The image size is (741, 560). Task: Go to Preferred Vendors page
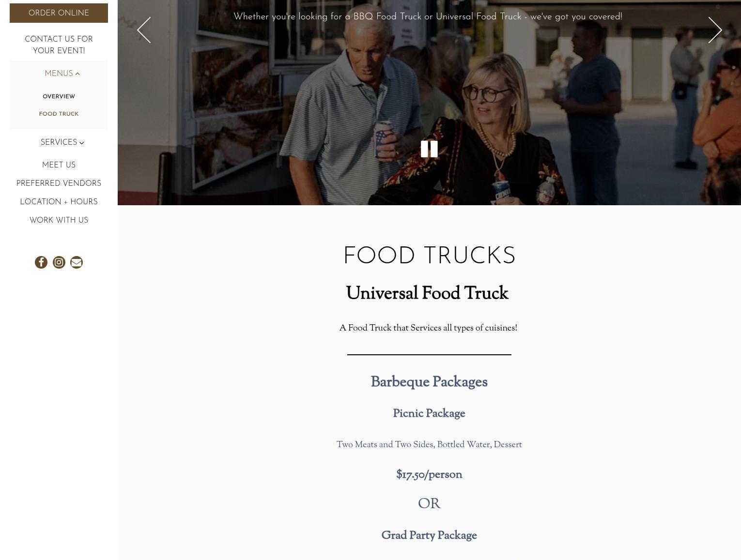59,183
